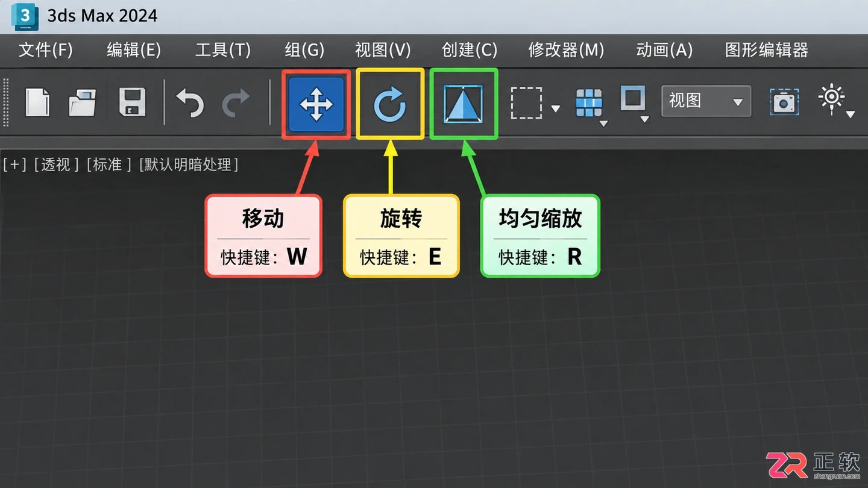Viewport: 868px width, 488px height.
Task: Click the toolbar drag handle grip
Action: [6, 102]
